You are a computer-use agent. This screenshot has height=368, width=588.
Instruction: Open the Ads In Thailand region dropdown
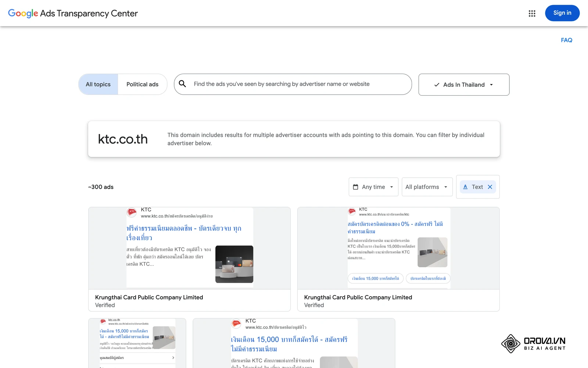tap(464, 85)
